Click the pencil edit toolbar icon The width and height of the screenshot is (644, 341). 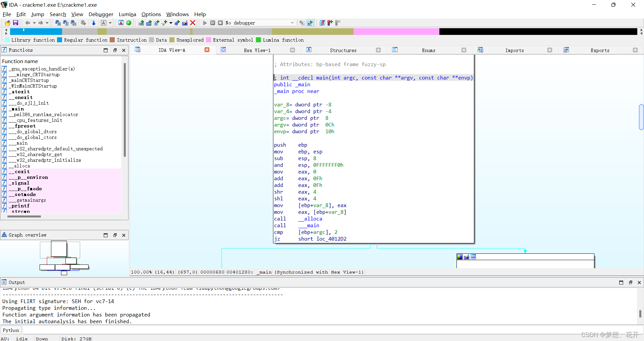pos(185,23)
